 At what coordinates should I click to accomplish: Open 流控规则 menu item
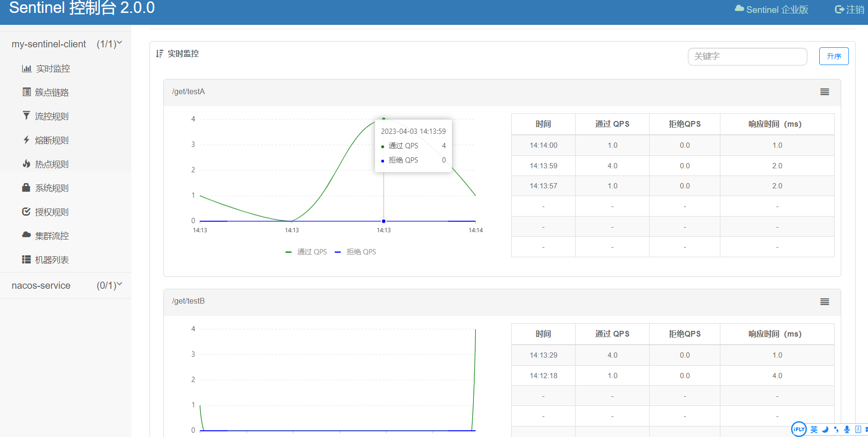tap(52, 116)
